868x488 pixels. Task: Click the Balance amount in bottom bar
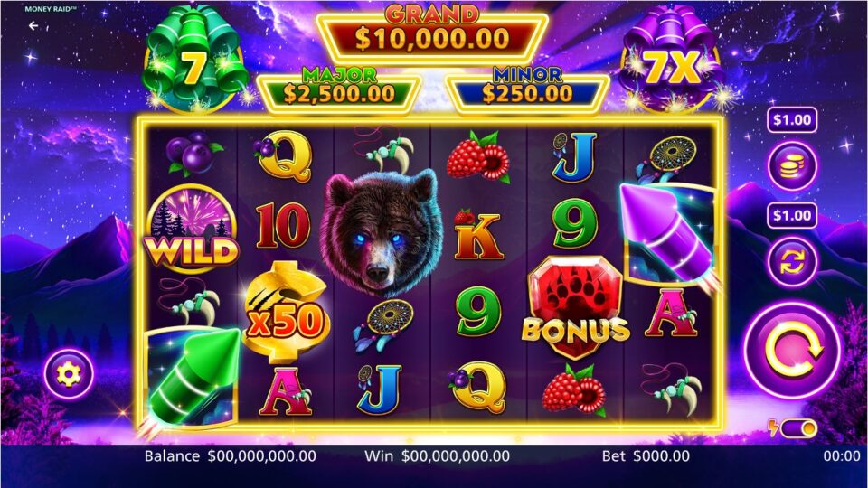pyautogui.click(x=262, y=456)
